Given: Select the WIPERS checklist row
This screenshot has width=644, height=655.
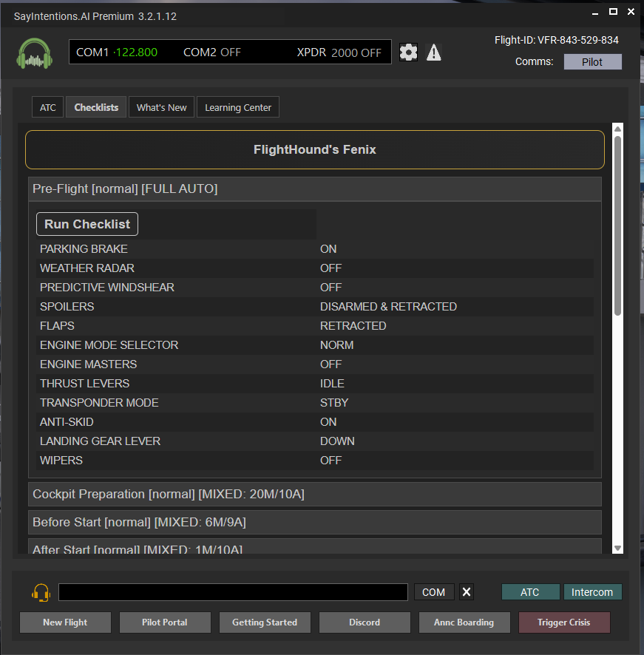Looking at the screenshot, I should (x=315, y=461).
